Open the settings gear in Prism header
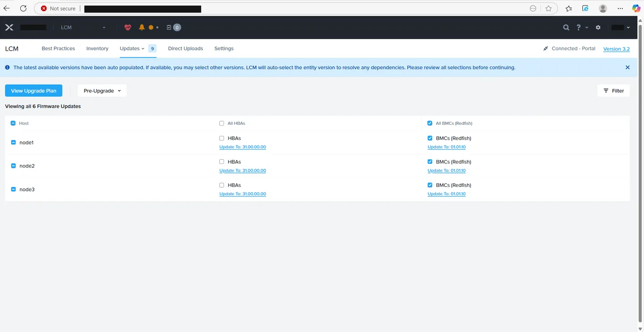 point(598,28)
